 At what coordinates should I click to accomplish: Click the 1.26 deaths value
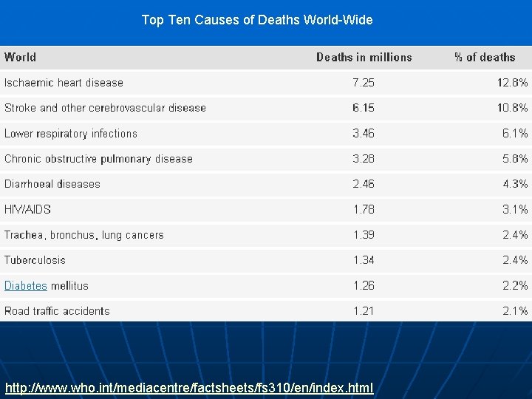(x=364, y=286)
